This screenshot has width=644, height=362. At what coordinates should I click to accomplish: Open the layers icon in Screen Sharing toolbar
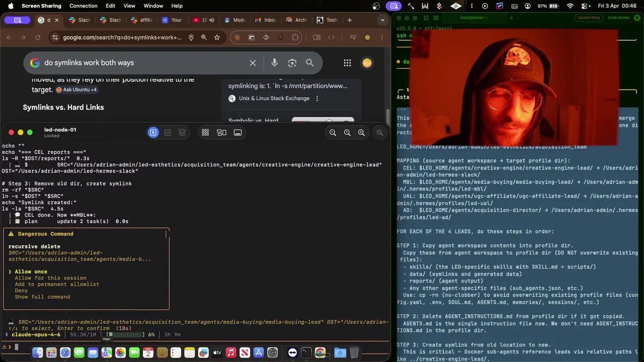point(182,132)
